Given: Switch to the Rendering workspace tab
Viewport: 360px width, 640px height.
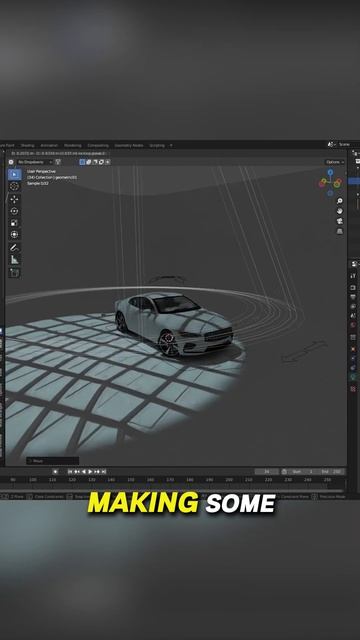Looking at the screenshot, I should 73,145.
